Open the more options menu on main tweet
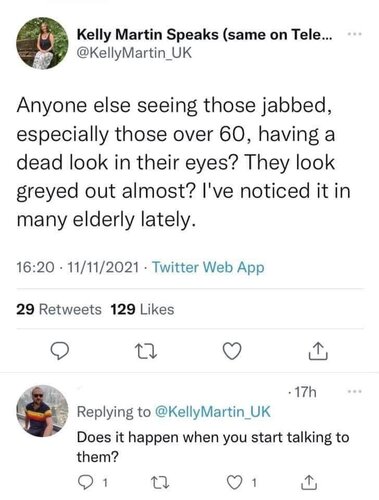Screen dimensions: 379x500 point(354,34)
